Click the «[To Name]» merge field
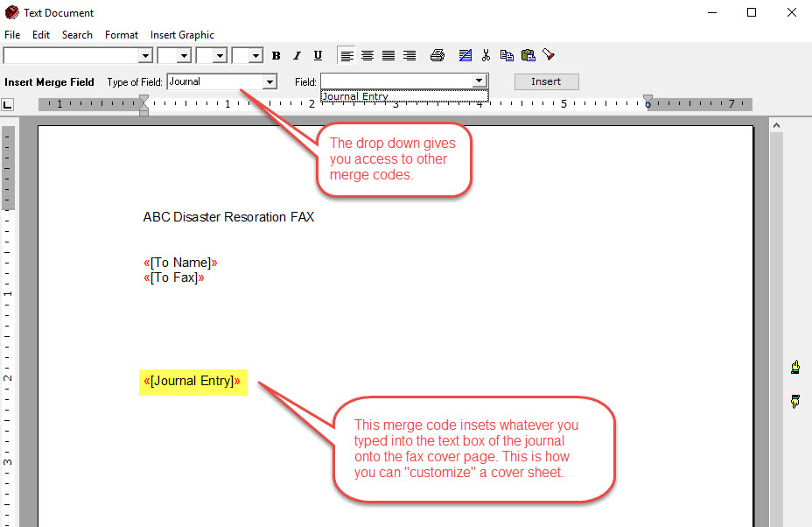 point(180,263)
